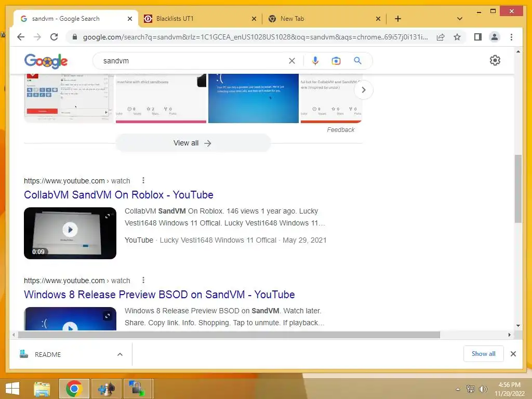The height and width of the screenshot is (399, 532).
Task: Click the View all images button
Action: coord(193,143)
